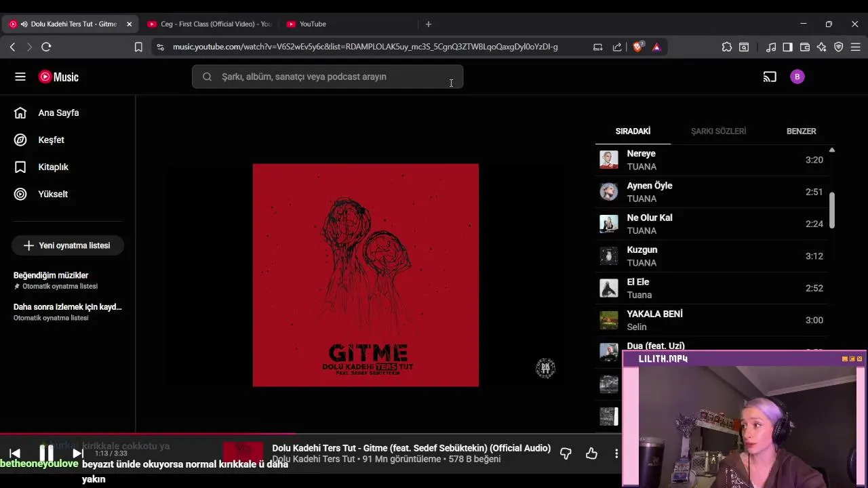Image resolution: width=868 pixels, height=488 pixels.
Task: Switch to the Şarkı Sözleri tab
Action: pyautogui.click(x=718, y=131)
